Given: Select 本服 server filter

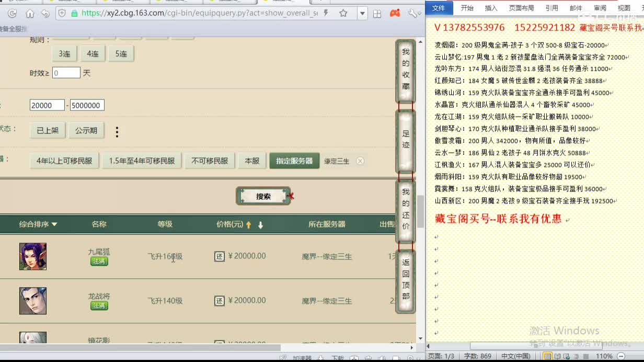Looking at the screenshot, I should click(x=252, y=161).
